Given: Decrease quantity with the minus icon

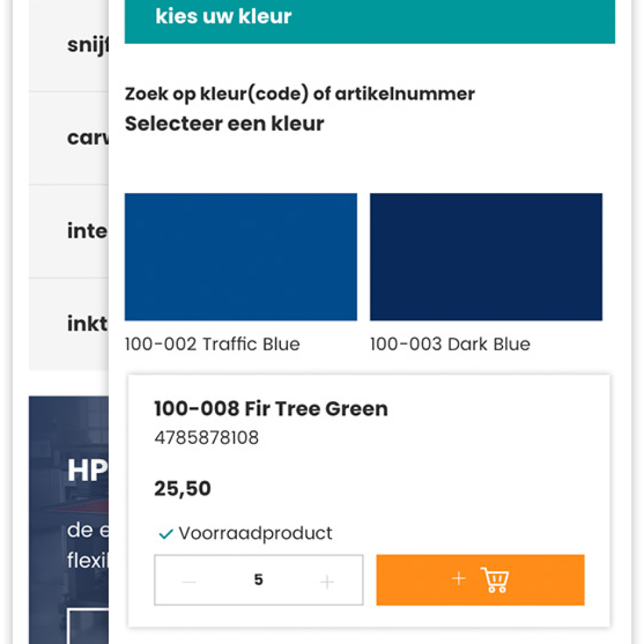Looking at the screenshot, I should [189, 582].
